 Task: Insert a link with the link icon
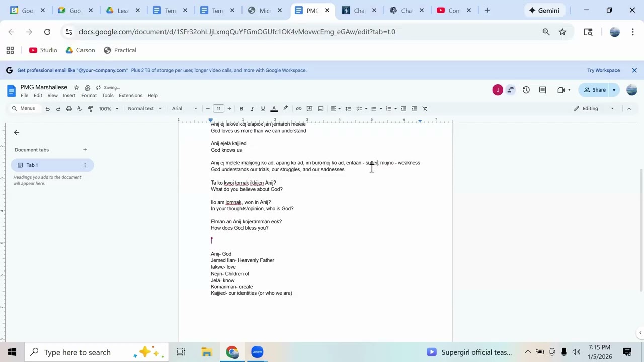tap(299, 109)
